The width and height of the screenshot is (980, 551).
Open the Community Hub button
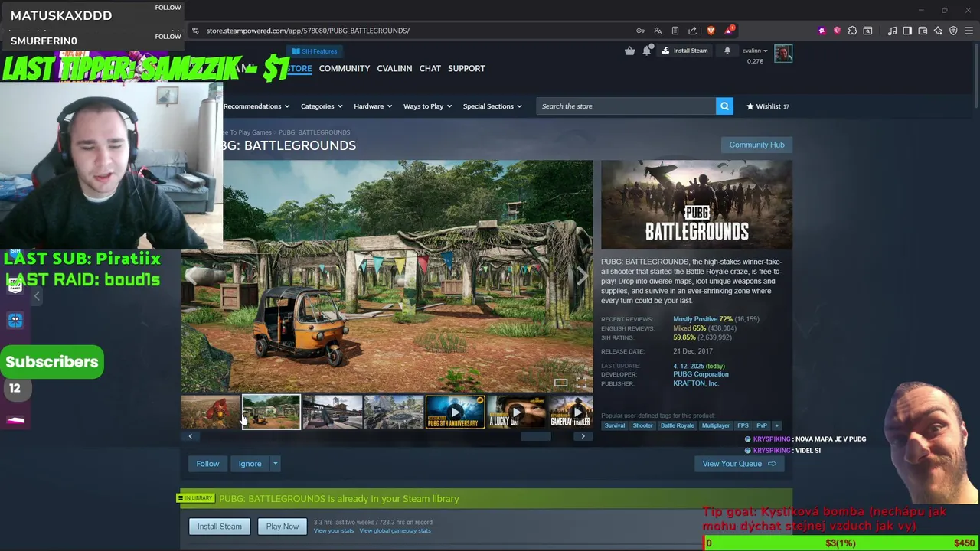click(x=756, y=145)
